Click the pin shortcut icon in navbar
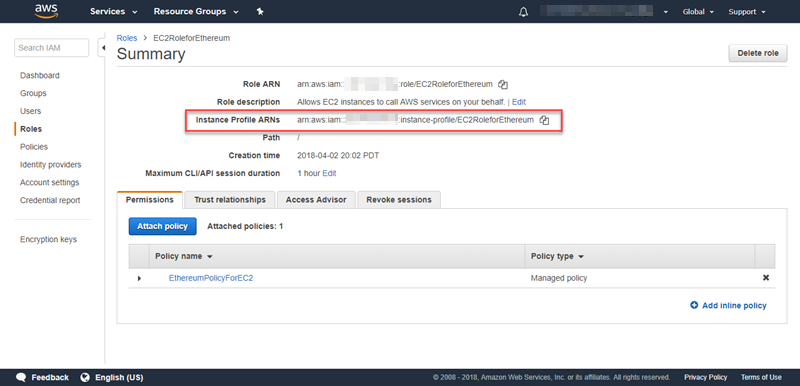The height and width of the screenshot is (386, 800). [260, 12]
